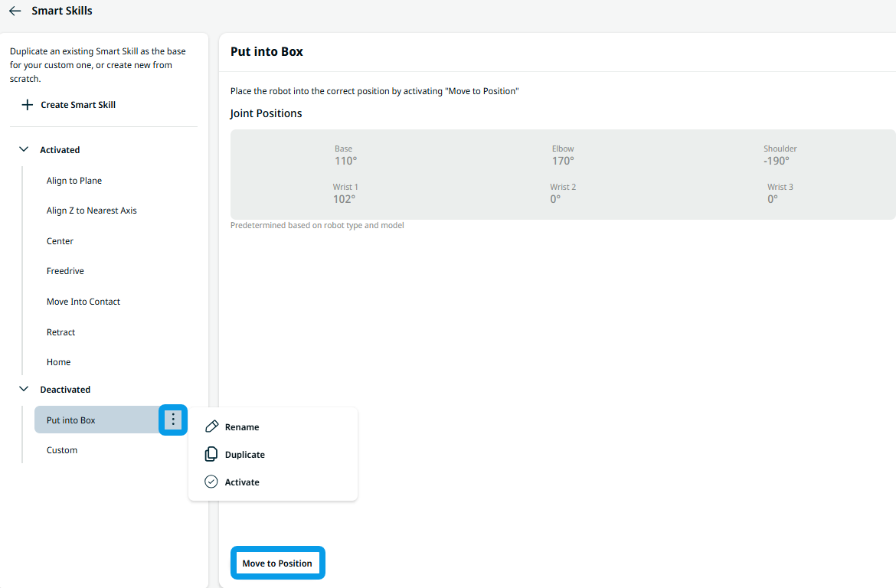Choose Activate from the context menu

[242, 482]
